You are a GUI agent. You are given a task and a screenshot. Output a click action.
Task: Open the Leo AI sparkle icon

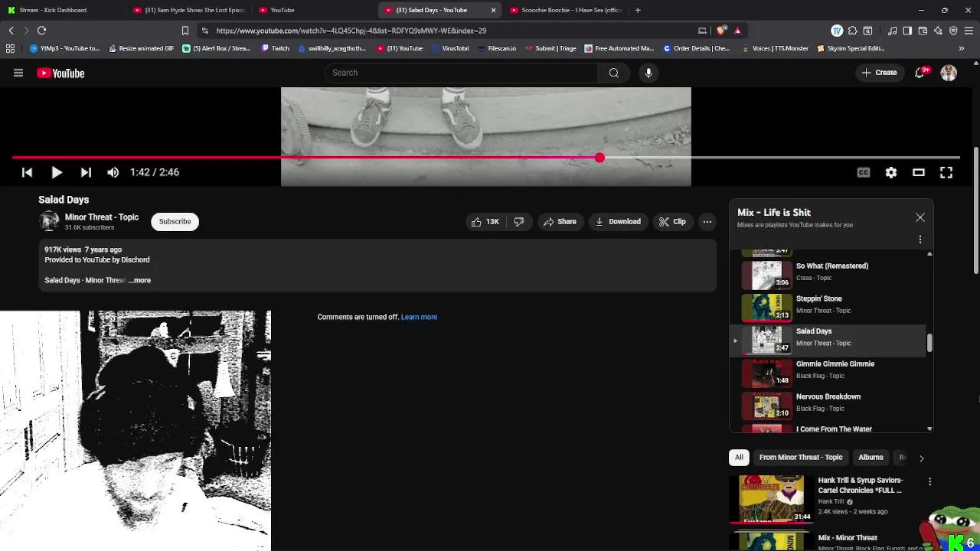pyautogui.click(x=938, y=31)
